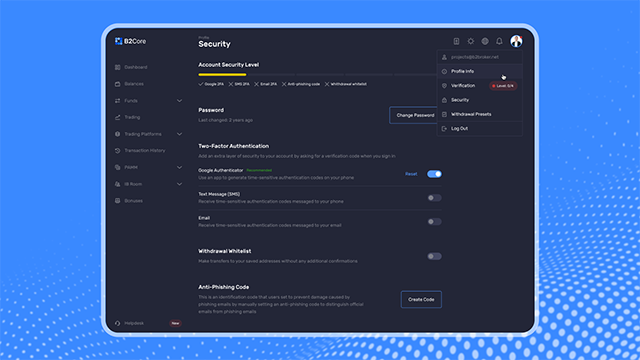Expand the Funds submenu chevron
The height and width of the screenshot is (360, 640).
coord(179,100)
